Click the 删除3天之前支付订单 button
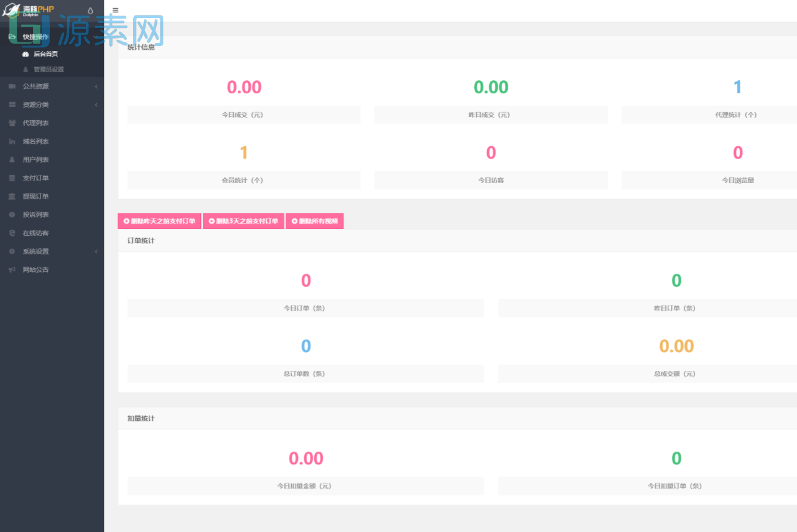The height and width of the screenshot is (532, 797). click(243, 221)
